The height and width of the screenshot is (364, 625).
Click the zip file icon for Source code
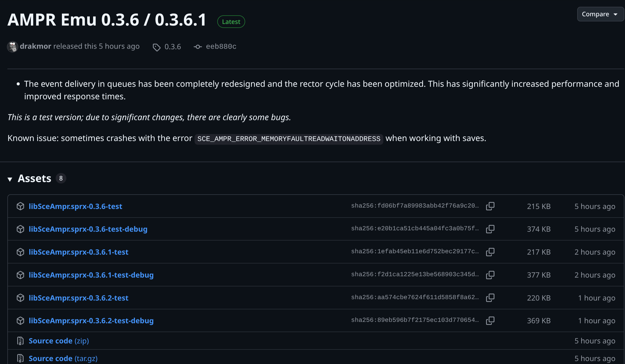point(20,341)
